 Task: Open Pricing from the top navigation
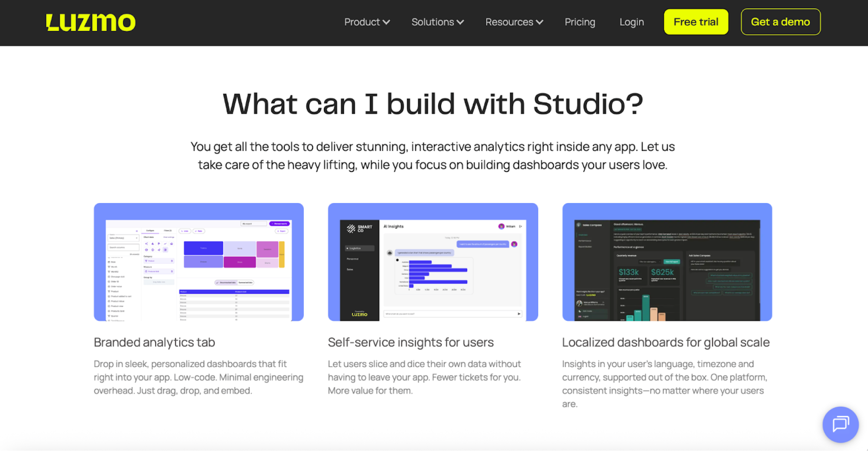pyautogui.click(x=580, y=22)
